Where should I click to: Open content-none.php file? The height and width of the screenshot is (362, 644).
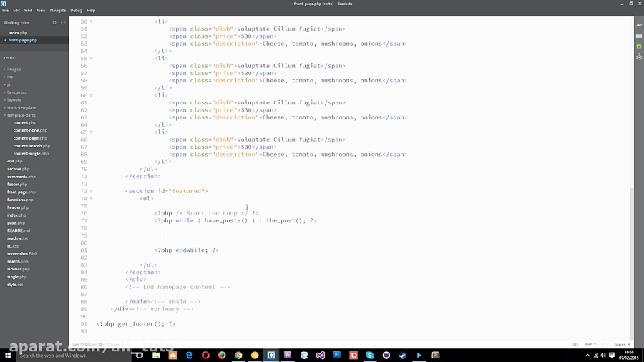click(30, 130)
